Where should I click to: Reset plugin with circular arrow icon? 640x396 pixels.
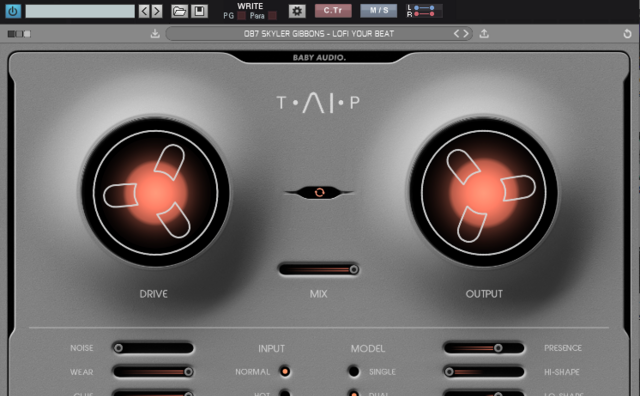tap(627, 34)
